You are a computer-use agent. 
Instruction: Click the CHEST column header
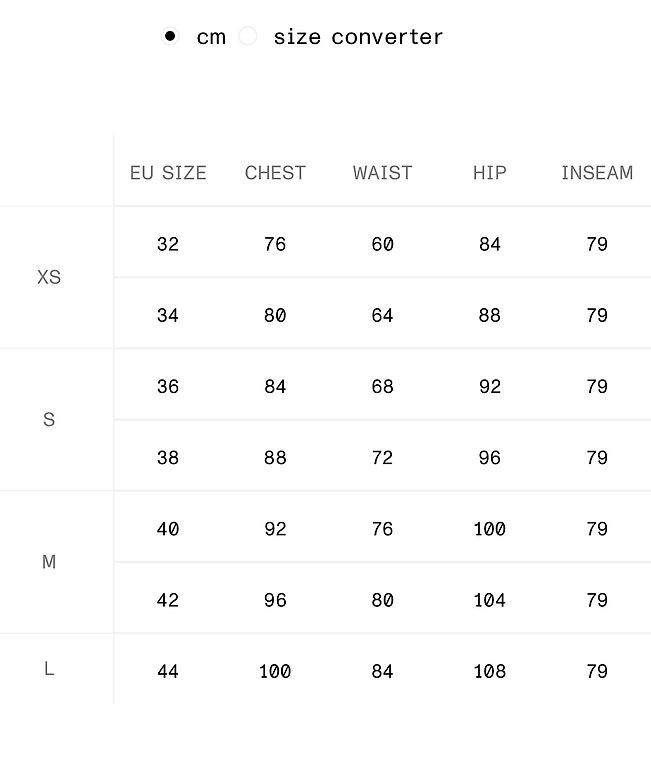coord(275,173)
